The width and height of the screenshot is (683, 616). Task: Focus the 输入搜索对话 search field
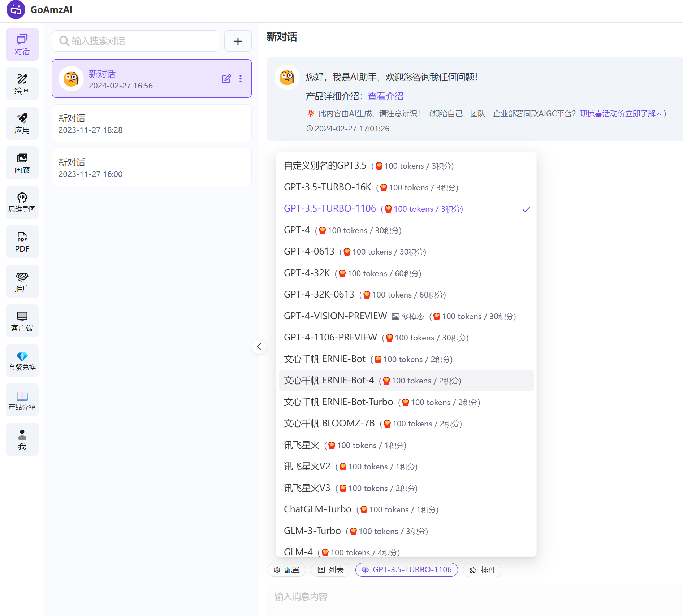coord(135,41)
